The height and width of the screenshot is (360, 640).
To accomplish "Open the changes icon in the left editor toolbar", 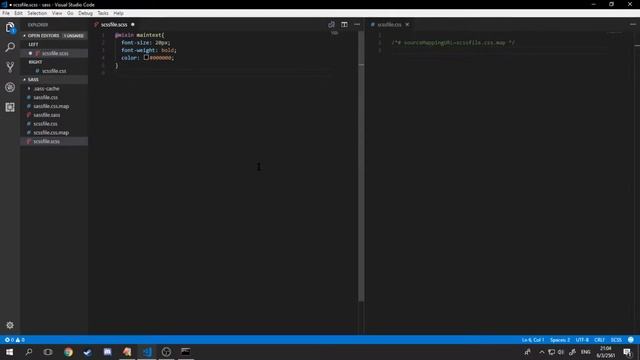I will pyautogui.click(x=331, y=24).
